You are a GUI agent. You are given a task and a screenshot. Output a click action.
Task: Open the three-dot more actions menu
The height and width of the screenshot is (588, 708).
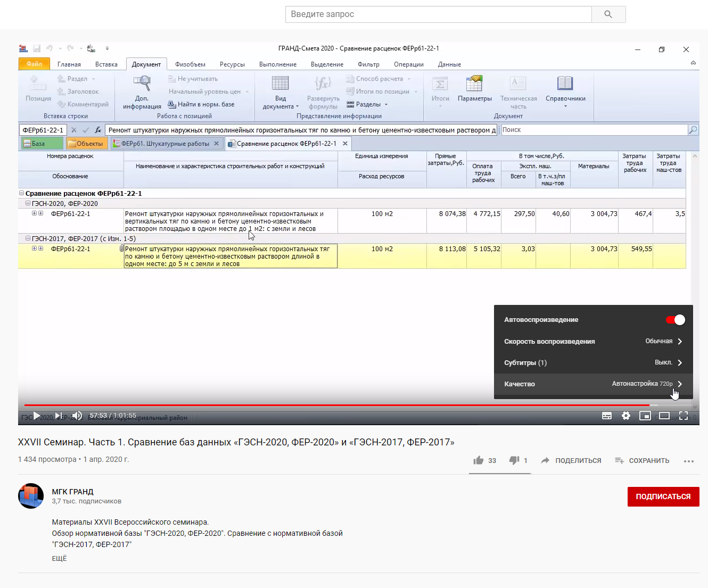(x=689, y=461)
